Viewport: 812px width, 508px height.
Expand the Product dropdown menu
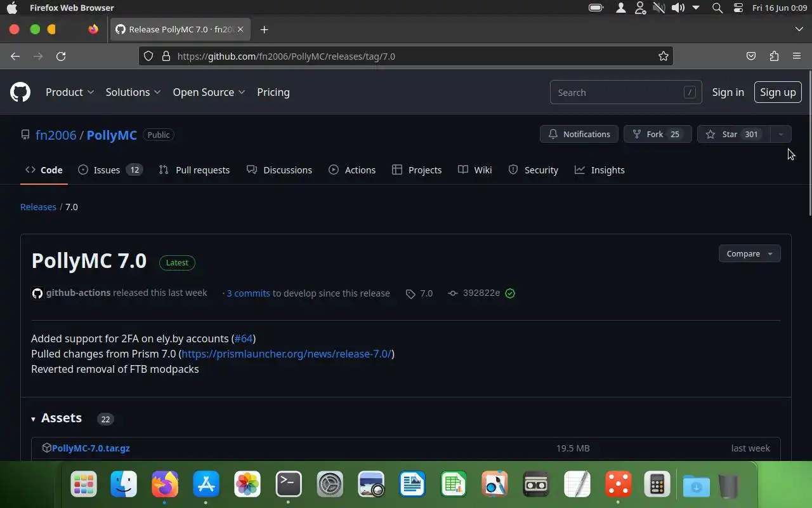tap(70, 92)
